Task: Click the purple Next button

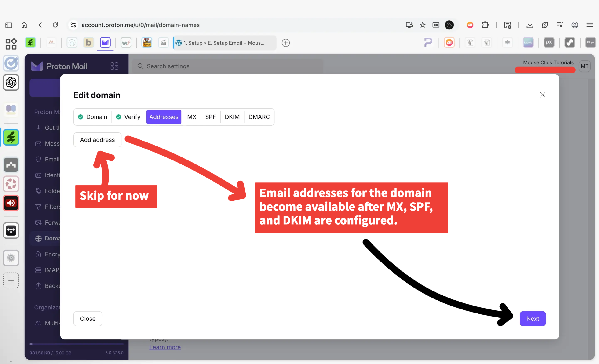Action: [532, 319]
